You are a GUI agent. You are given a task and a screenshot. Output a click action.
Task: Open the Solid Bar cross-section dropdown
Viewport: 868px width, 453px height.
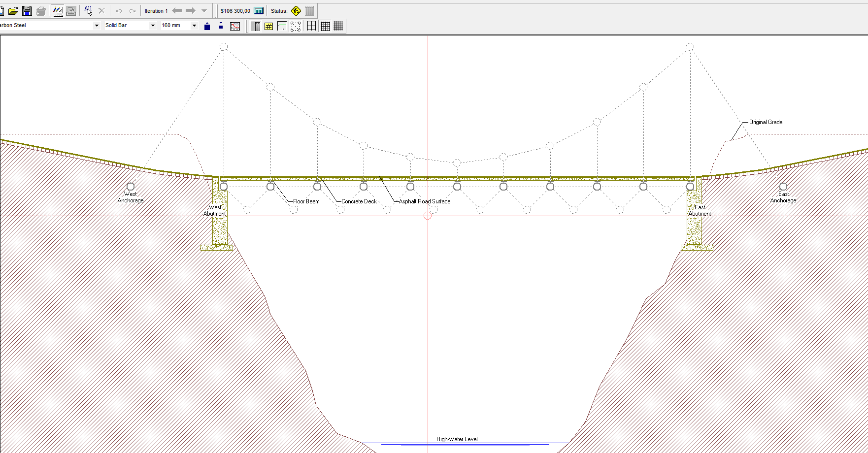(x=153, y=26)
